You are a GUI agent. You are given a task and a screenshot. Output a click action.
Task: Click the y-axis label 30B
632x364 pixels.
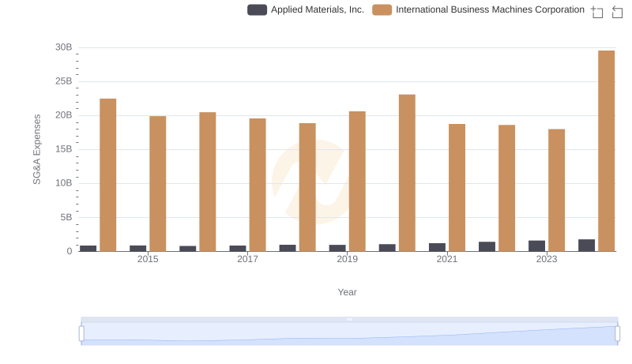tap(64, 47)
